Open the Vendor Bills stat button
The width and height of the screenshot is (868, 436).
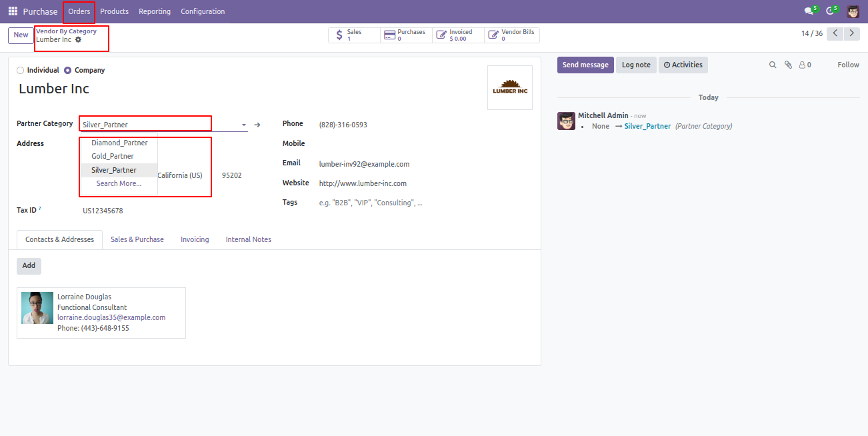tap(511, 35)
